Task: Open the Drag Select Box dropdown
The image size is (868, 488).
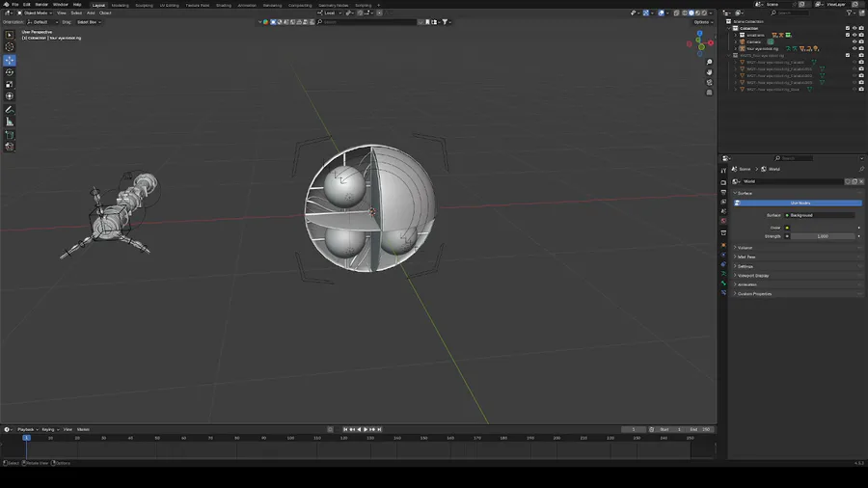Action: tap(89, 22)
